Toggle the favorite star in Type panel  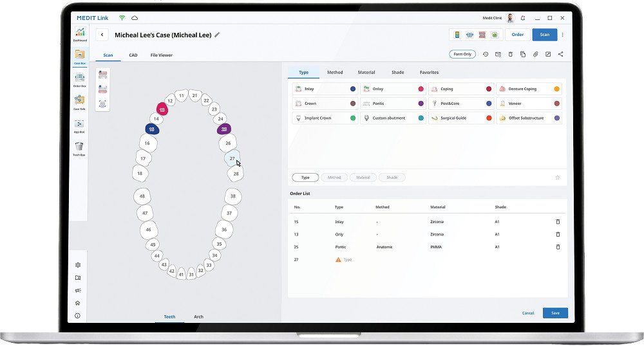(557, 178)
